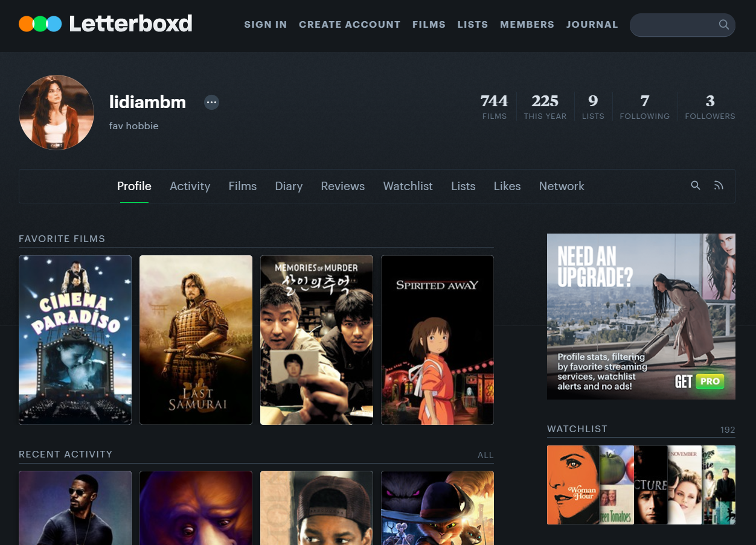Click All next to Recent Activity
The width and height of the screenshot is (756, 545).
pos(485,455)
